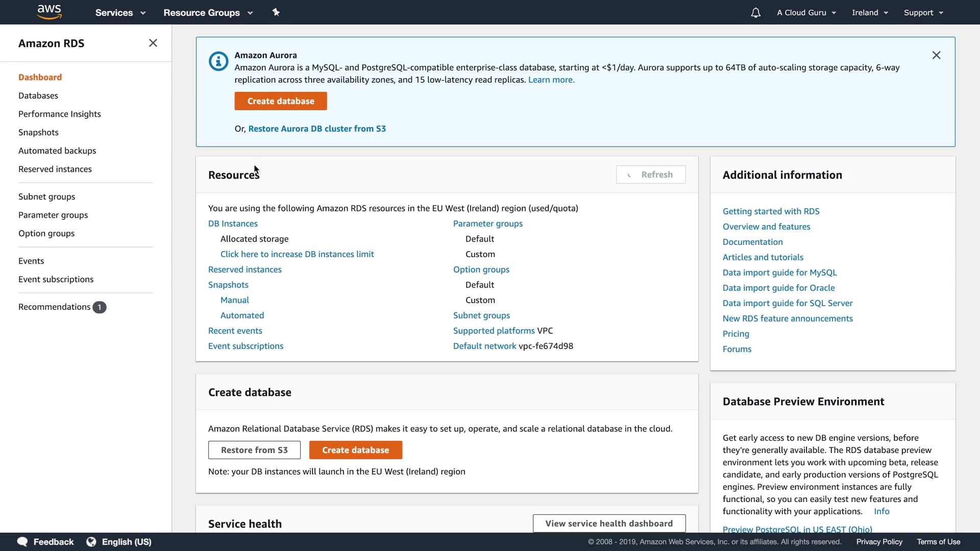The width and height of the screenshot is (980, 551).
Task: Select Parameter groups in sidebar
Action: coord(53,215)
